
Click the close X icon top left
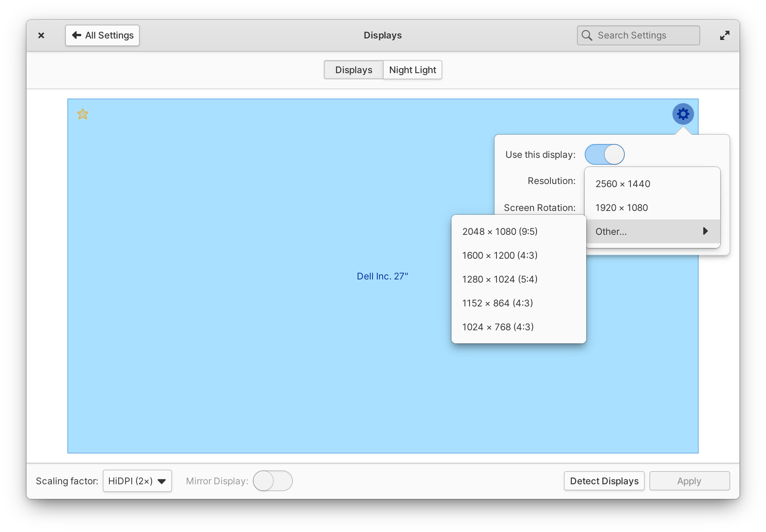tap(41, 35)
